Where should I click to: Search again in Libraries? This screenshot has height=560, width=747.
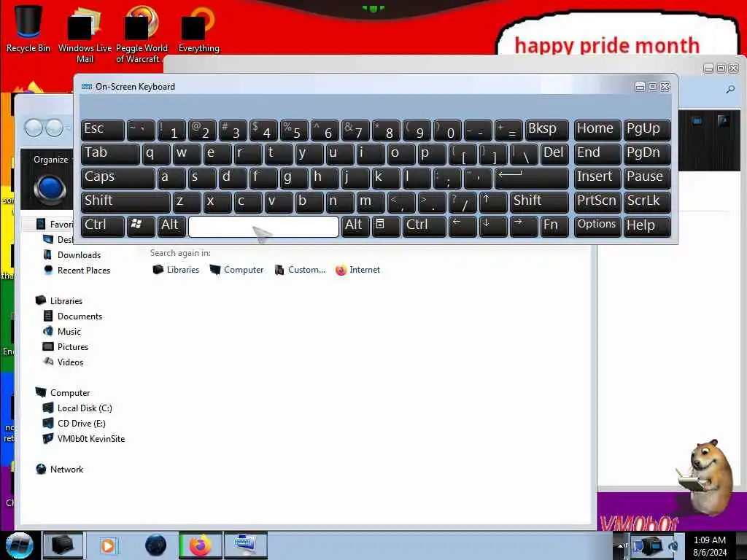(176, 270)
